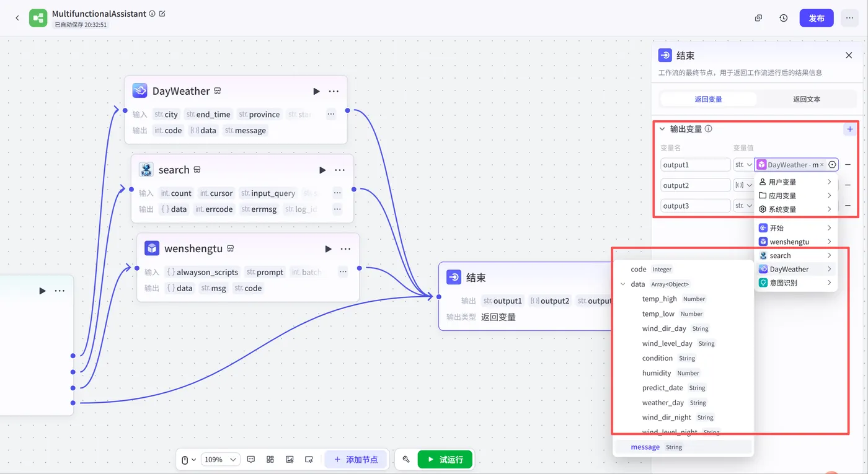Viewport: 868px width, 474px height.
Task: Show hidden output parameters of search node
Action: click(x=337, y=209)
